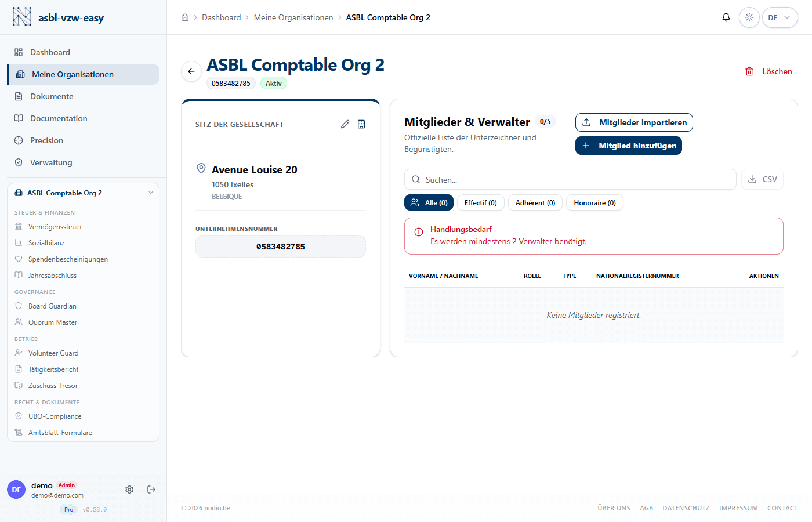The height and width of the screenshot is (522, 812).
Task: Click the Precision lifebuoy icon in sidebar
Action: click(x=19, y=140)
